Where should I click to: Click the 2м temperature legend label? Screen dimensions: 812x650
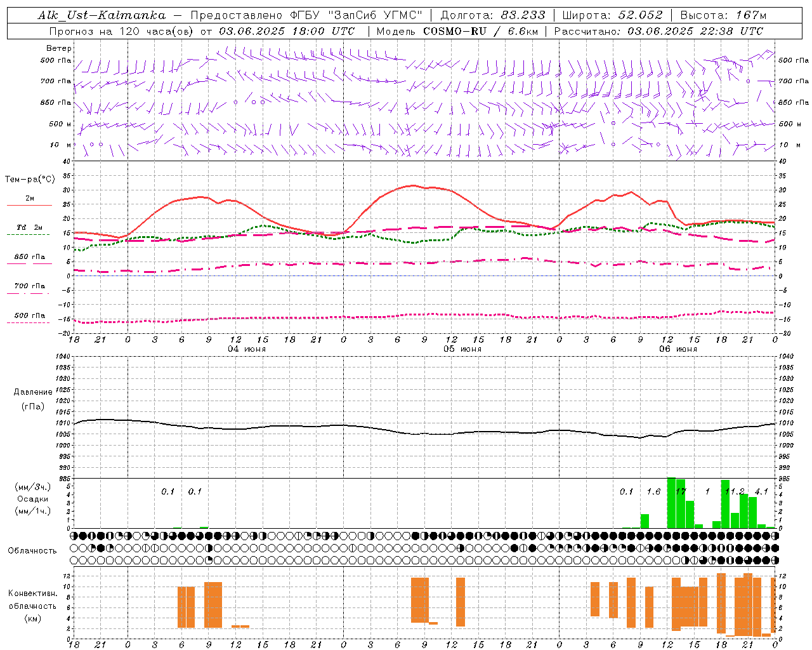tap(30, 198)
